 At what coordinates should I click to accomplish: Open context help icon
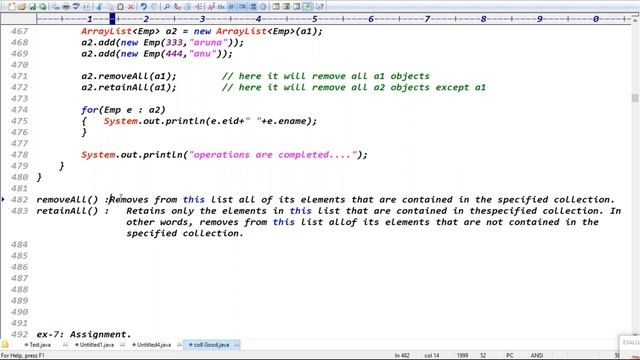(320, 7)
